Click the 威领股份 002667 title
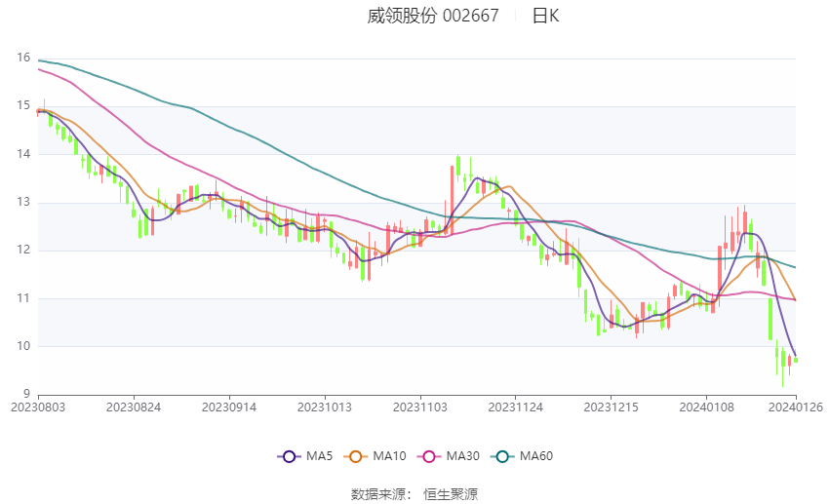The image size is (829, 504). (x=433, y=16)
